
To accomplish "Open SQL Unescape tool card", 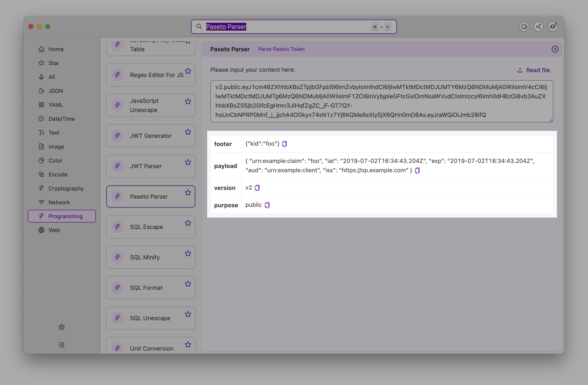I will [151, 318].
